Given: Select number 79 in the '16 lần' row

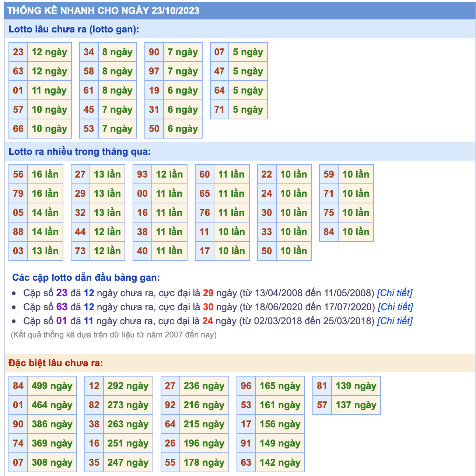Looking at the screenshot, I should coord(18,193).
